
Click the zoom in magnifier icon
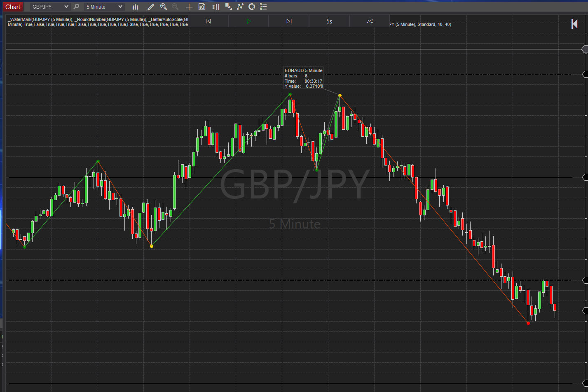(164, 7)
